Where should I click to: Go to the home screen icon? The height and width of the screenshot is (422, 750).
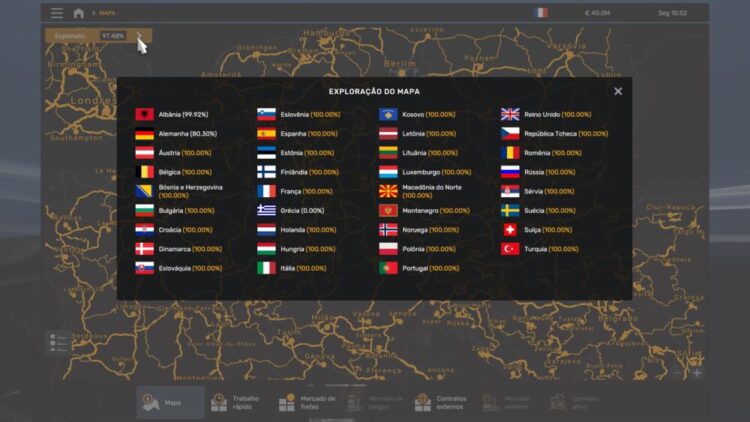[79, 13]
